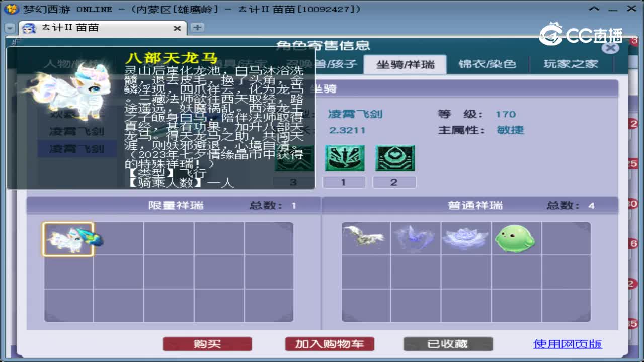Click the 购买 buy button
This screenshot has height=362, width=644.
click(207, 344)
